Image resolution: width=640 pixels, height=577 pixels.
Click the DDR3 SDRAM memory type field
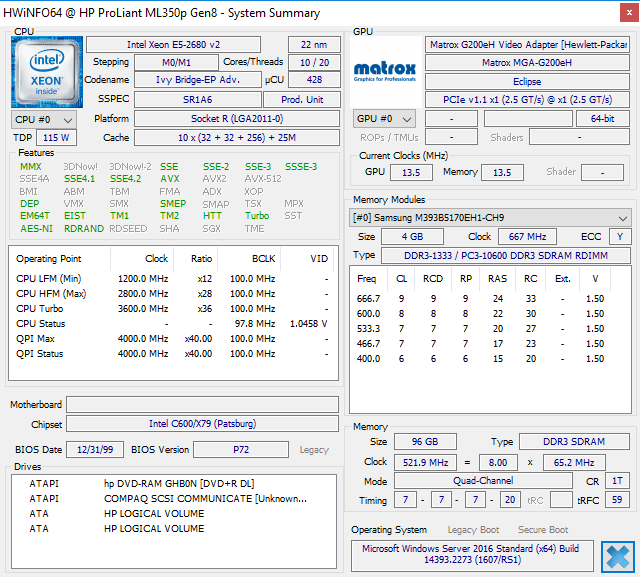pos(574,442)
